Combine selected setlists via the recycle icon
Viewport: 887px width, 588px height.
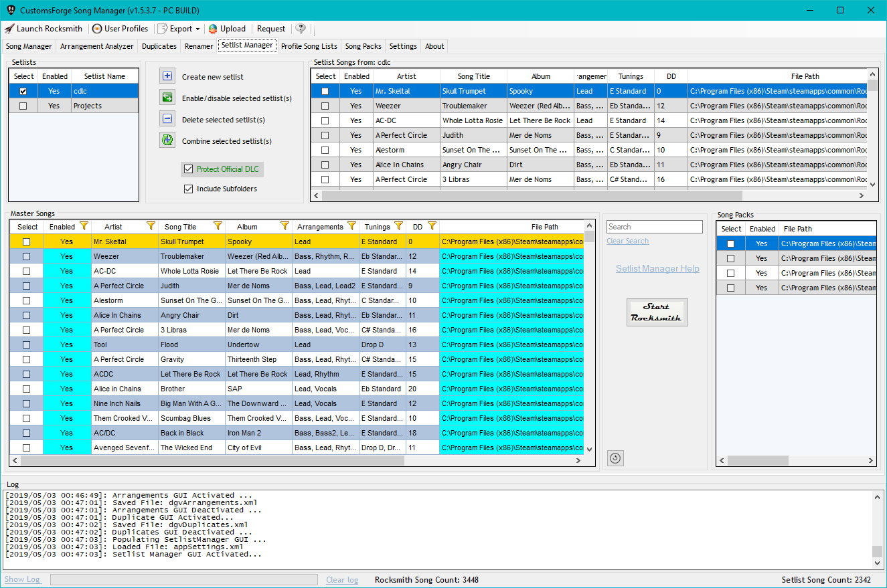point(167,140)
